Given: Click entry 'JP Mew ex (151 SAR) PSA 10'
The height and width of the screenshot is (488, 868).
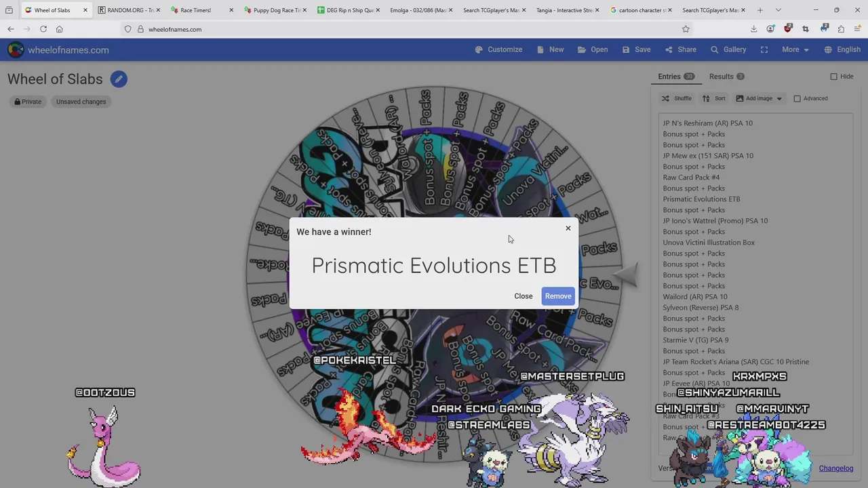Looking at the screenshot, I should 708,156.
